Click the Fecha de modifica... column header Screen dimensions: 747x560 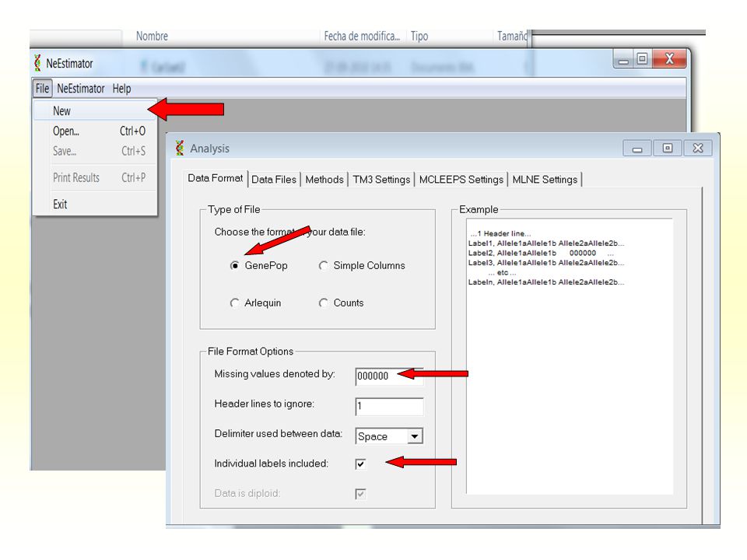pyautogui.click(x=362, y=37)
